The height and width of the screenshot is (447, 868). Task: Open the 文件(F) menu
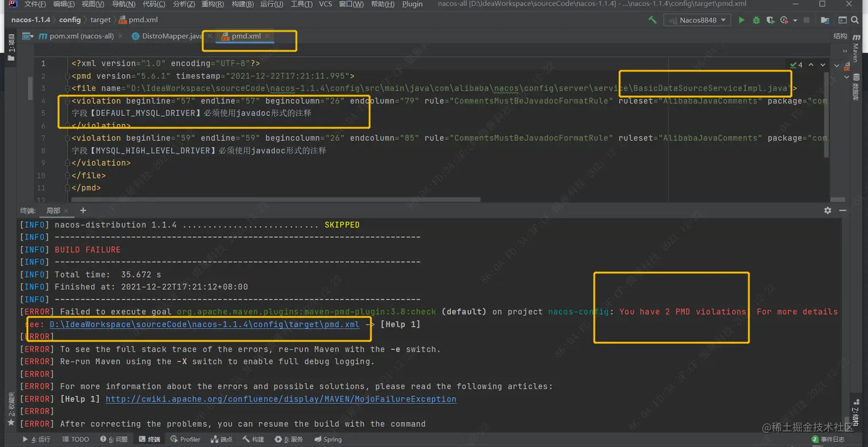coord(35,4)
